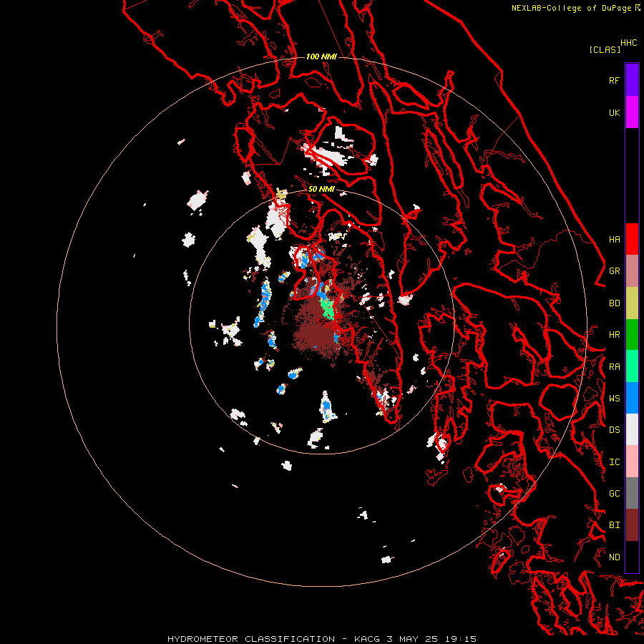Click the [CLAS] units label

(x=605, y=50)
